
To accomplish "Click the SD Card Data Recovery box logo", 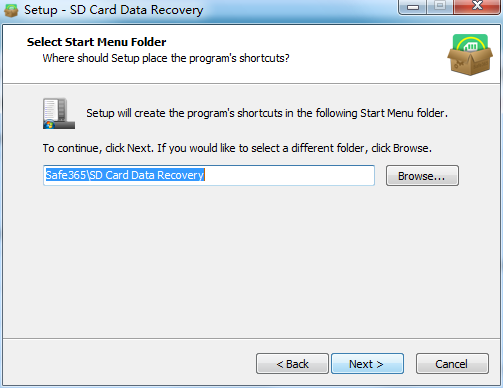I will pyautogui.click(x=470, y=55).
